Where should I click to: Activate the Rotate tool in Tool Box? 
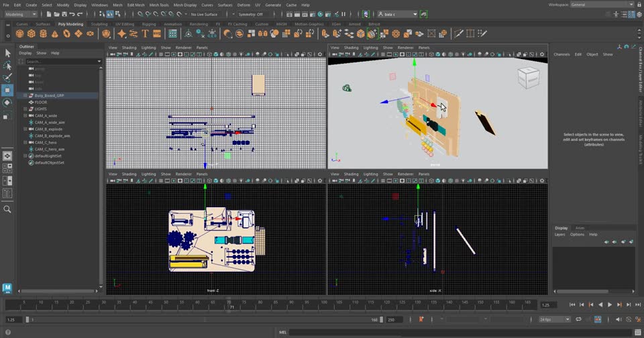pyautogui.click(x=7, y=103)
